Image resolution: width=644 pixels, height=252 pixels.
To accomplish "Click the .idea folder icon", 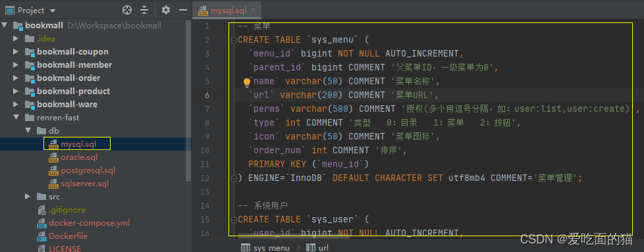I will click(x=30, y=39).
